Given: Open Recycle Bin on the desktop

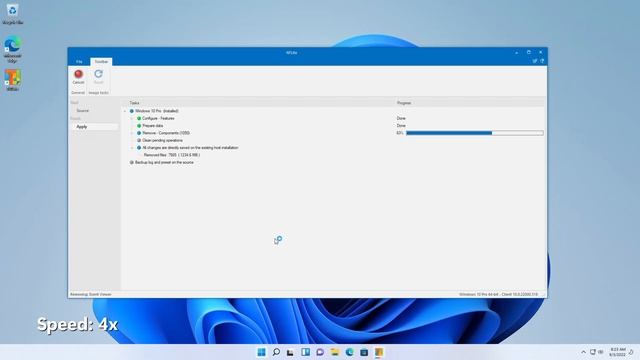Looking at the screenshot, I should click(x=12, y=14).
